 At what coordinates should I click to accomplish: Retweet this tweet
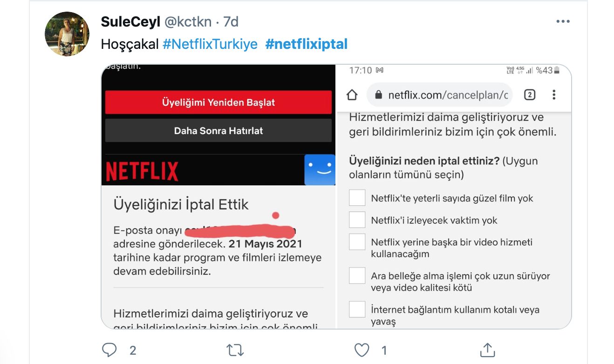pyautogui.click(x=235, y=350)
